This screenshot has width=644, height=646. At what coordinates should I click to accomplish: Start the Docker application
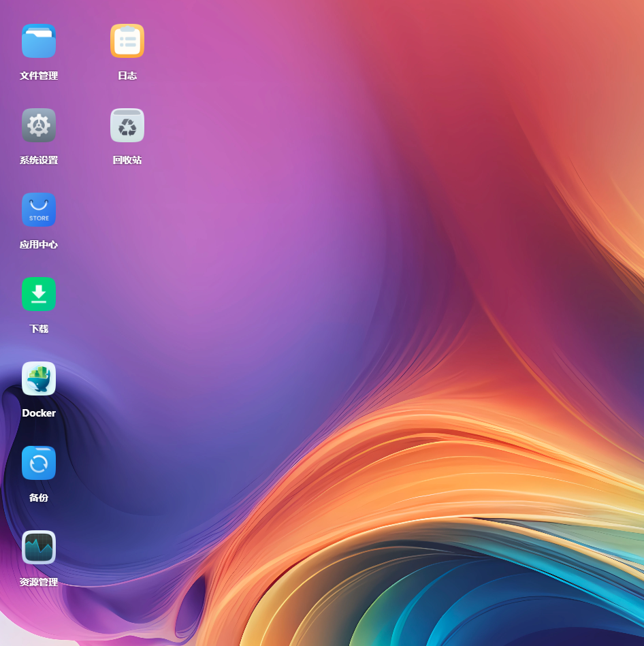(x=39, y=378)
